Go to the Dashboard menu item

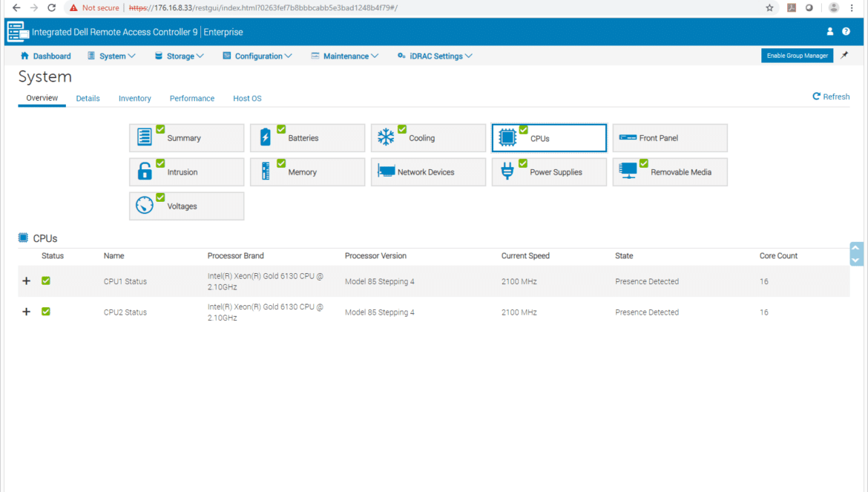(x=46, y=56)
